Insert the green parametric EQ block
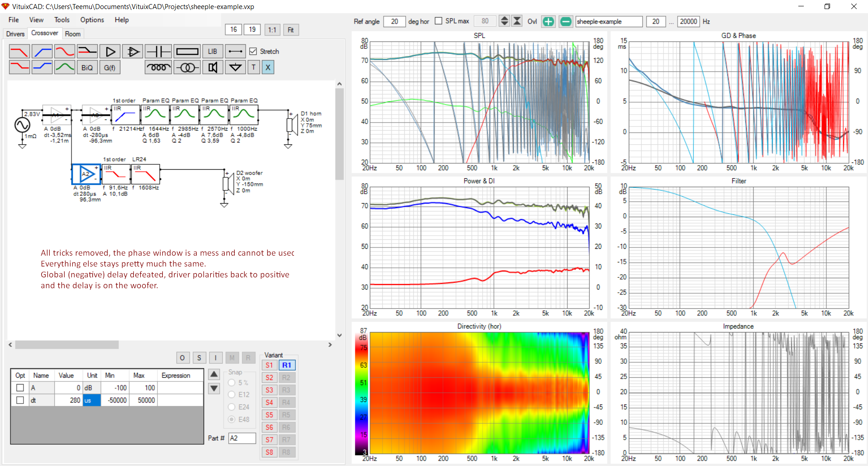 pyautogui.click(x=65, y=67)
